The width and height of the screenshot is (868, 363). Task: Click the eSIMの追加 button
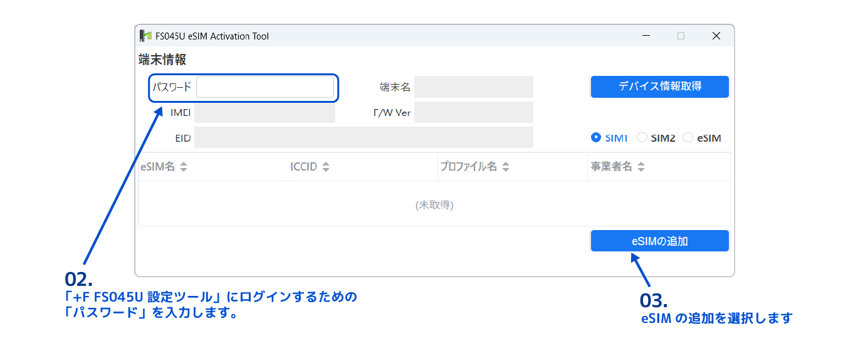pyautogui.click(x=659, y=241)
